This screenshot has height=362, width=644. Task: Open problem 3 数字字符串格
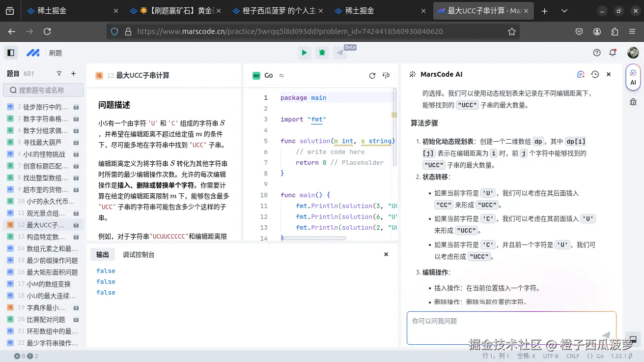click(43, 119)
